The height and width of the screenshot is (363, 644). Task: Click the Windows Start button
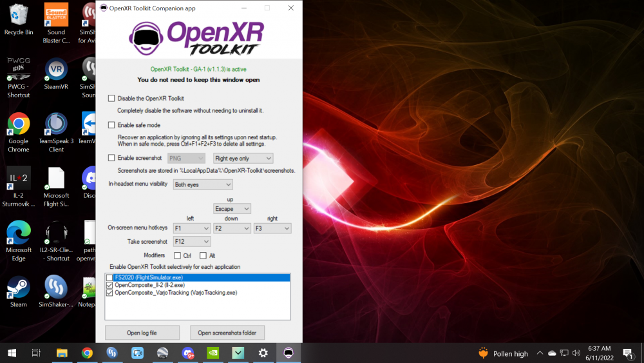(x=12, y=353)
